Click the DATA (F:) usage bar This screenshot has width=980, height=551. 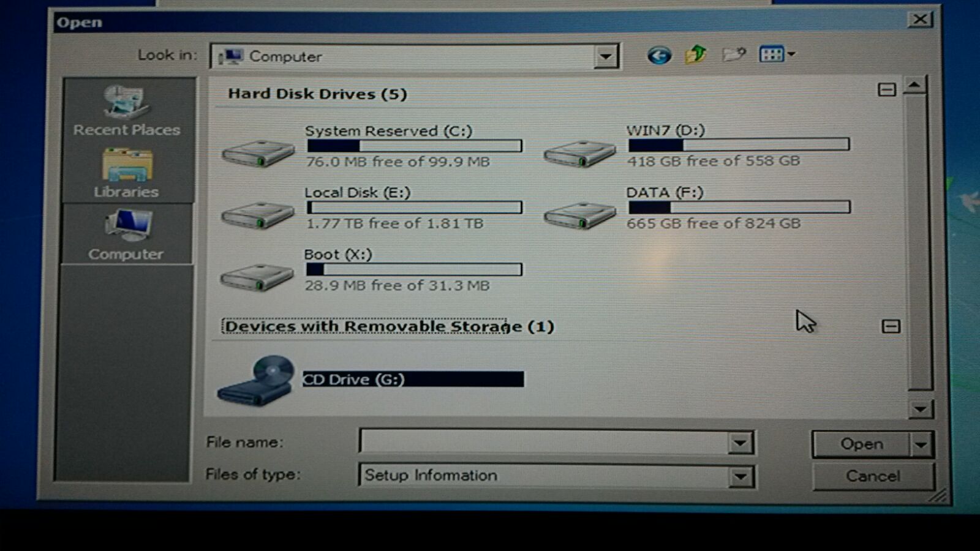(x=739, y=208)
